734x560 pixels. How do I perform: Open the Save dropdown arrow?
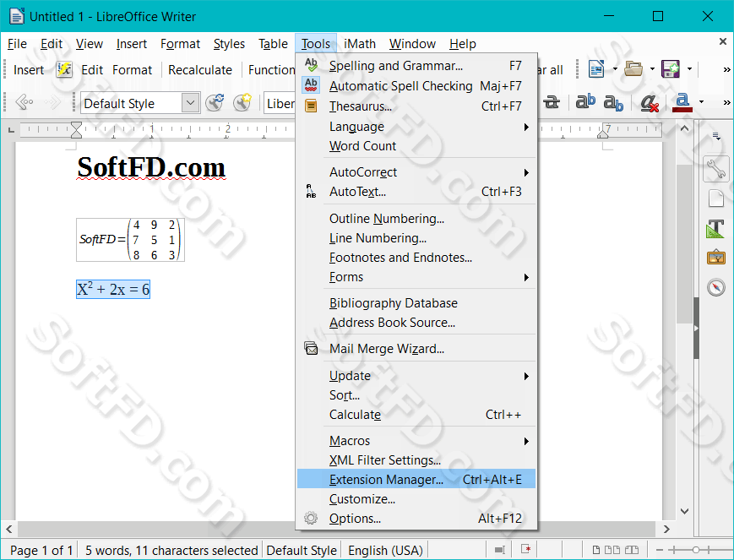point(689,69)
